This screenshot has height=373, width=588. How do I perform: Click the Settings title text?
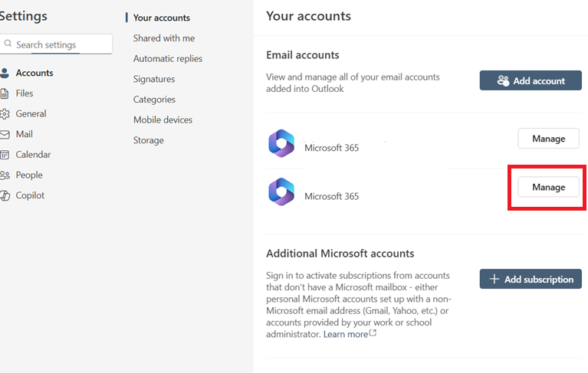coord(24,16)
